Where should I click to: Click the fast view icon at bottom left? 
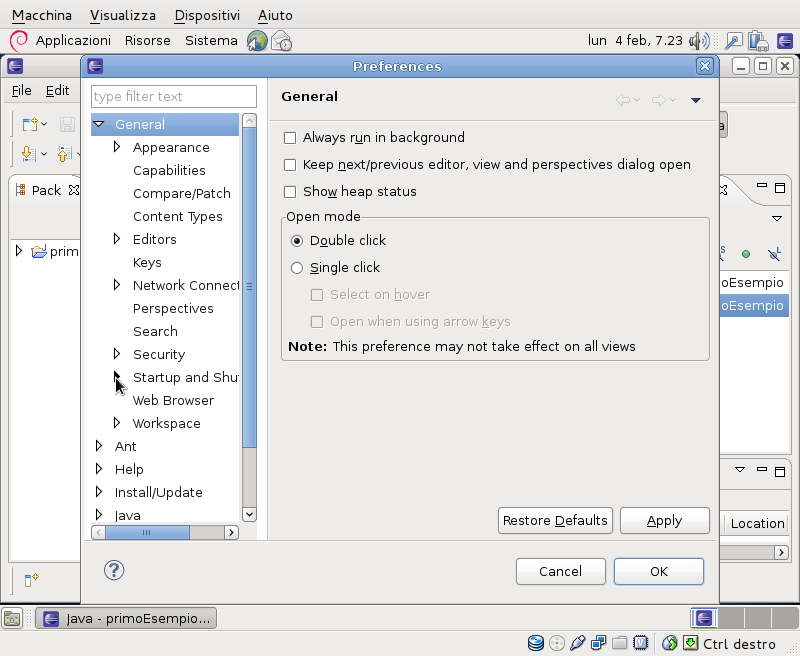(x=31, y=579)
